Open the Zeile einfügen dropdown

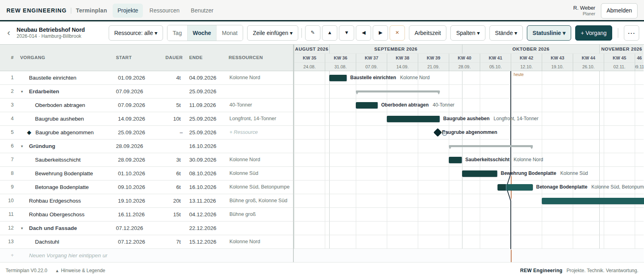[272, 33]
